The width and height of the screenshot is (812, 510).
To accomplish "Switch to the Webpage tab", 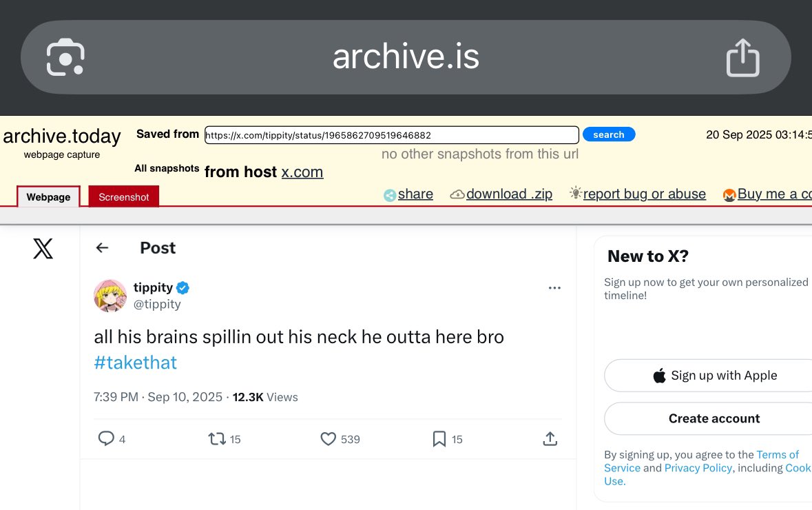I will coord(48,197).
